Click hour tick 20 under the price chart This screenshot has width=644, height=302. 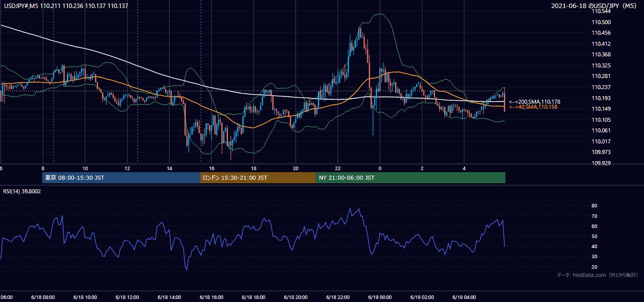[x=296, y=168]
